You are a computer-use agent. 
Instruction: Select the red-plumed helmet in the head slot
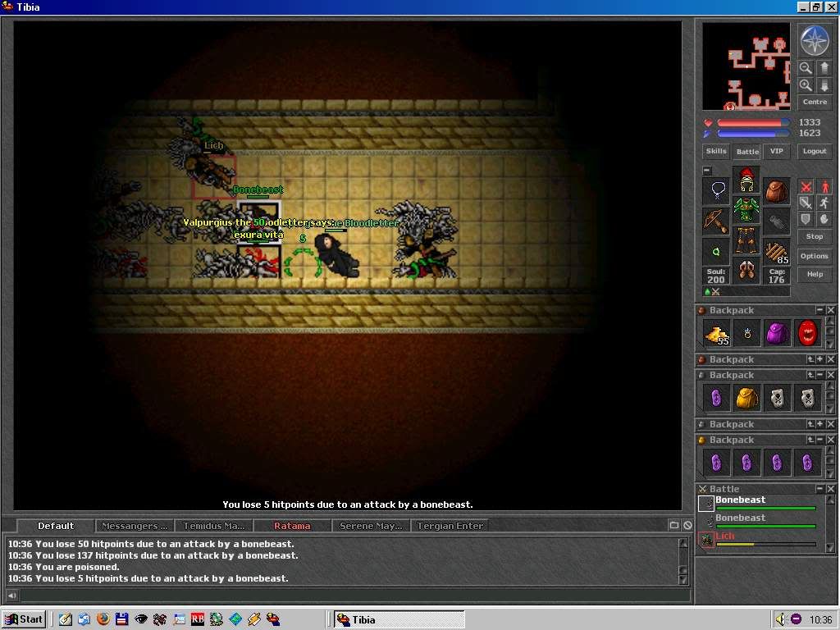tap(746, 180)
